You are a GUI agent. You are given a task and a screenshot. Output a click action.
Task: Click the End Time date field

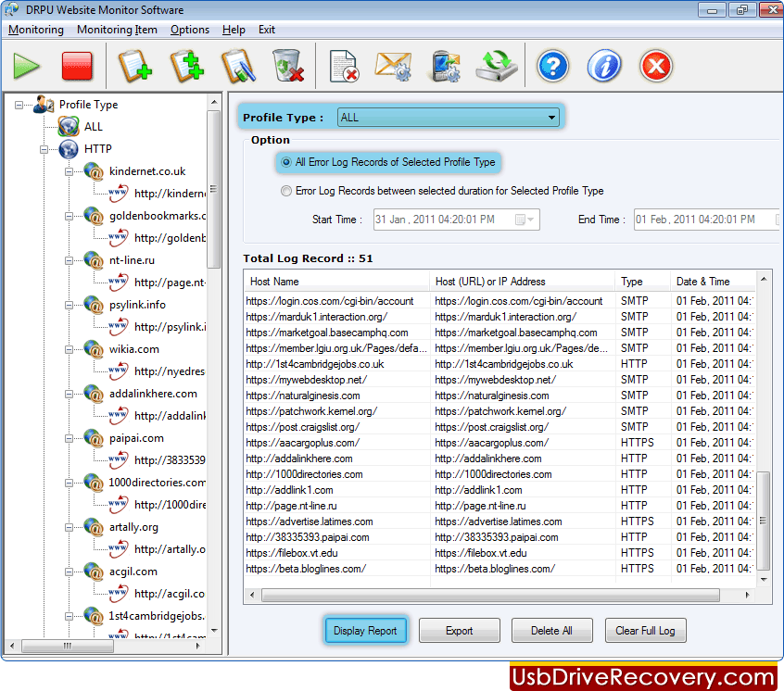tap(706, 220)
